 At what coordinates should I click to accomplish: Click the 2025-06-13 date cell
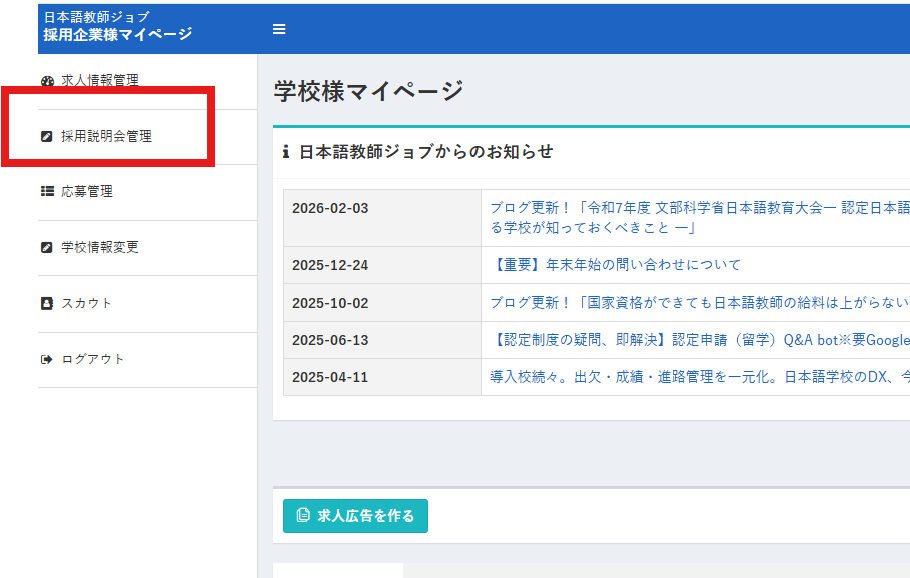coord(330,340)
